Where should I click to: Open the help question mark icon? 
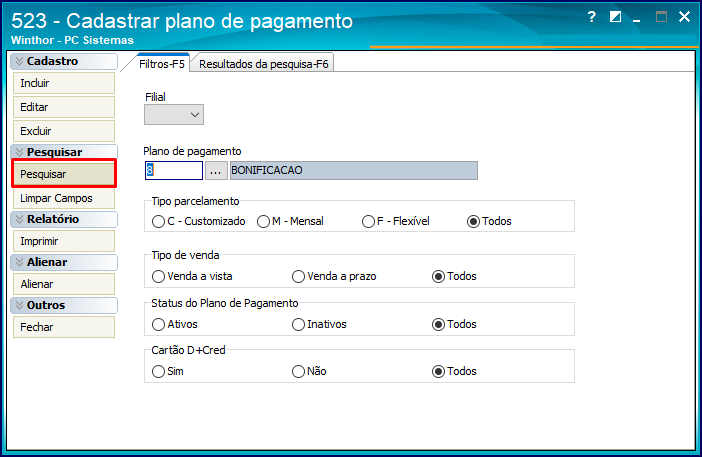point(592,17)
